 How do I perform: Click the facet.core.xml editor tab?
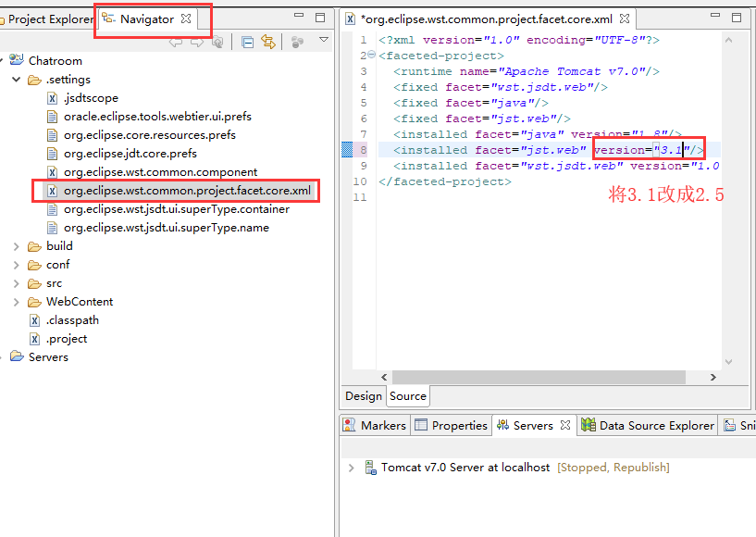coord(487,19)
